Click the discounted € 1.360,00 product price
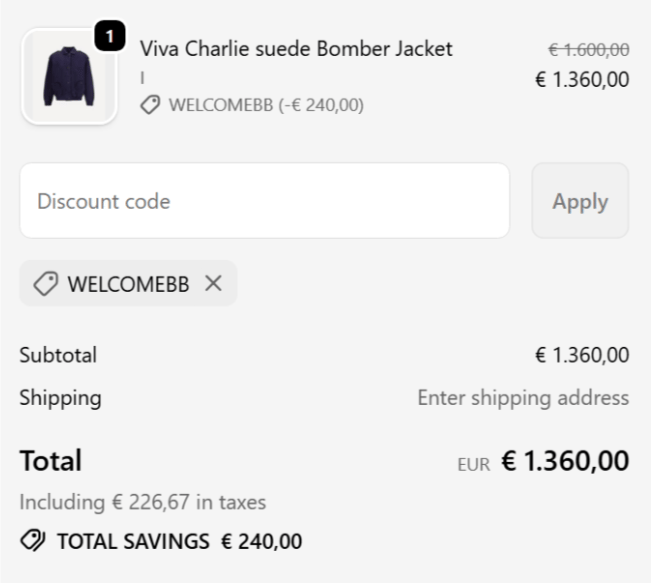The image size is (651, 583). coord(582,80)
